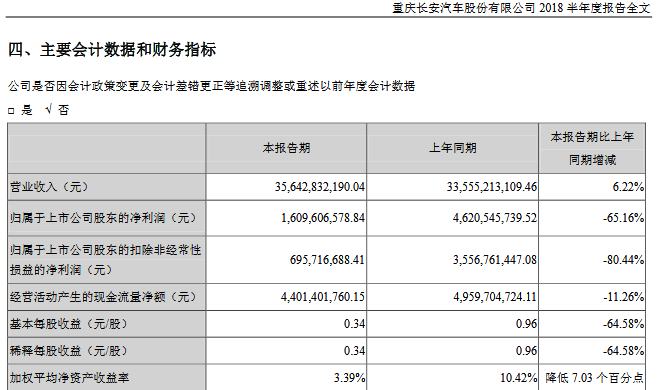658x390 pixels.
Task: Click the header 本报告期比上年同期增减
Action: (592, 148)
